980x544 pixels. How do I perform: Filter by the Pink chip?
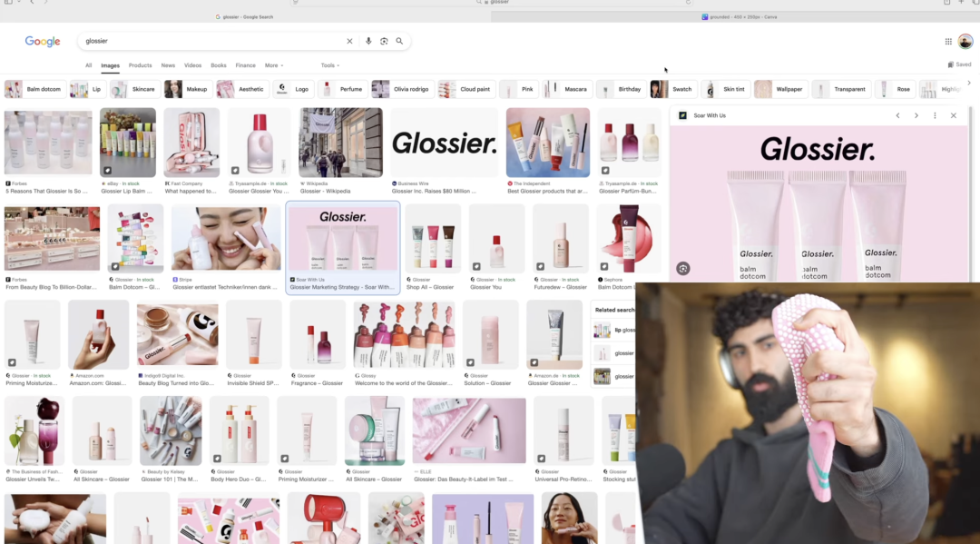(519, 89)
